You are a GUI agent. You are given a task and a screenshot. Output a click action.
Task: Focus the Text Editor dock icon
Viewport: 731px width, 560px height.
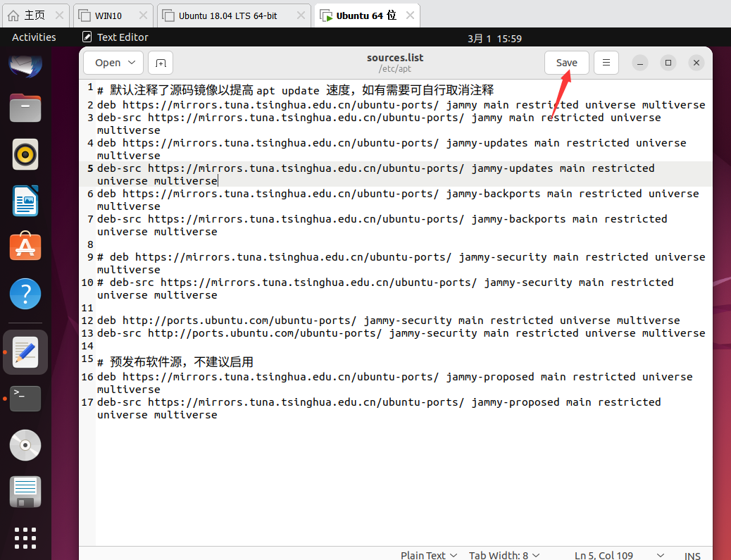click(x=25, y=352)
